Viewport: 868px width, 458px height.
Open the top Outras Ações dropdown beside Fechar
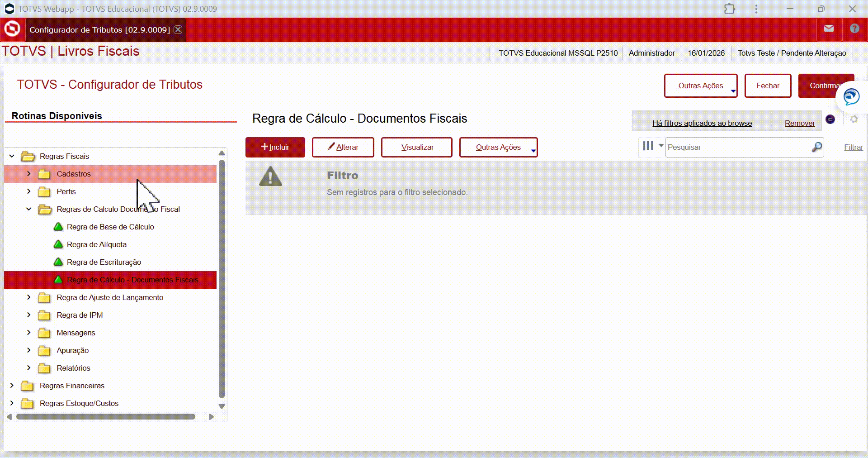(x=701, y=86)
